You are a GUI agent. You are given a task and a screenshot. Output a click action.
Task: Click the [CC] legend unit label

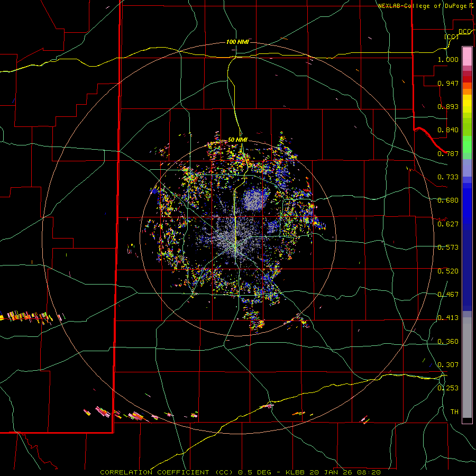(x=452, y=37)
